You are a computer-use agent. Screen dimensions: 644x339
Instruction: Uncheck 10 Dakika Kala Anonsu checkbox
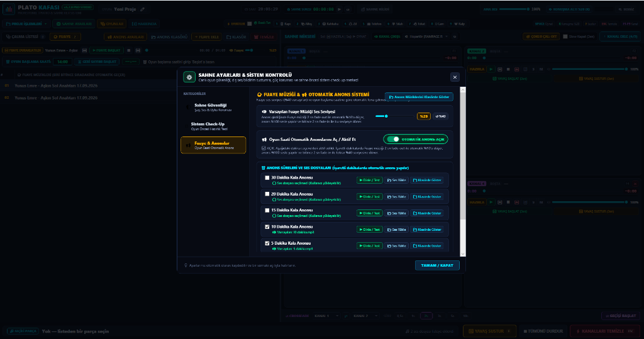click(267, 227)
